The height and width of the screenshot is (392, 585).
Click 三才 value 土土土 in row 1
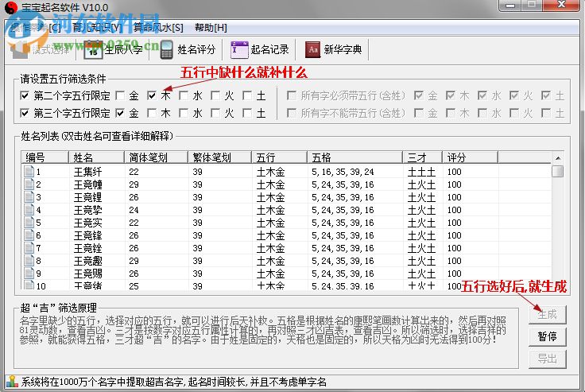421,172
